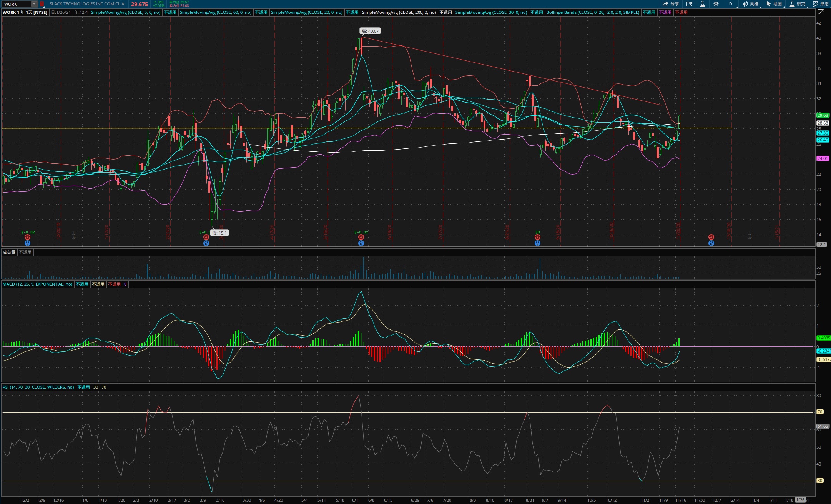Open the 绘图 drawing tools dropdown
Image resolution: width=831 pixels, height=504 pixels.
point(774,4)
